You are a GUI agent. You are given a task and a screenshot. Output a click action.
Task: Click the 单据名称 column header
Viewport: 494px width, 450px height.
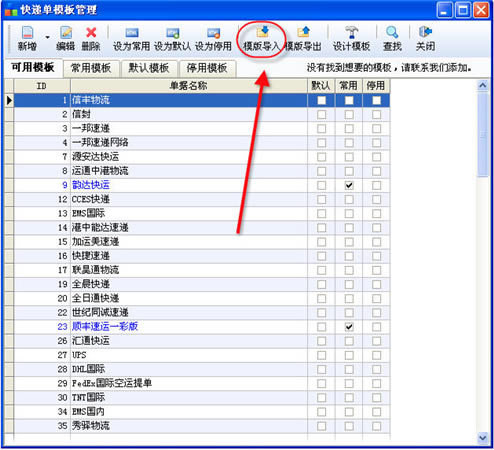189,86
